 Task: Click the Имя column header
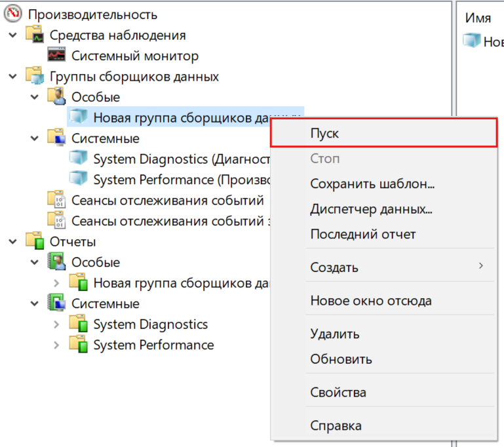tap(478, 18)
